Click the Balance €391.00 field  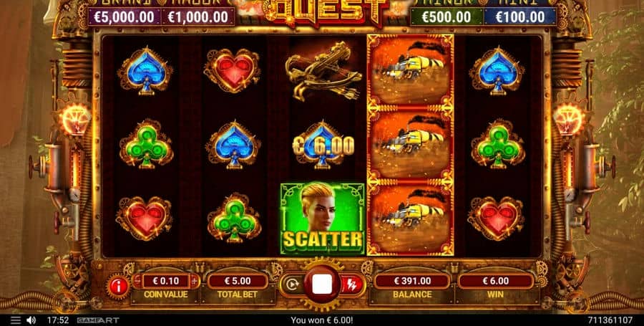[x=412, y=281]
